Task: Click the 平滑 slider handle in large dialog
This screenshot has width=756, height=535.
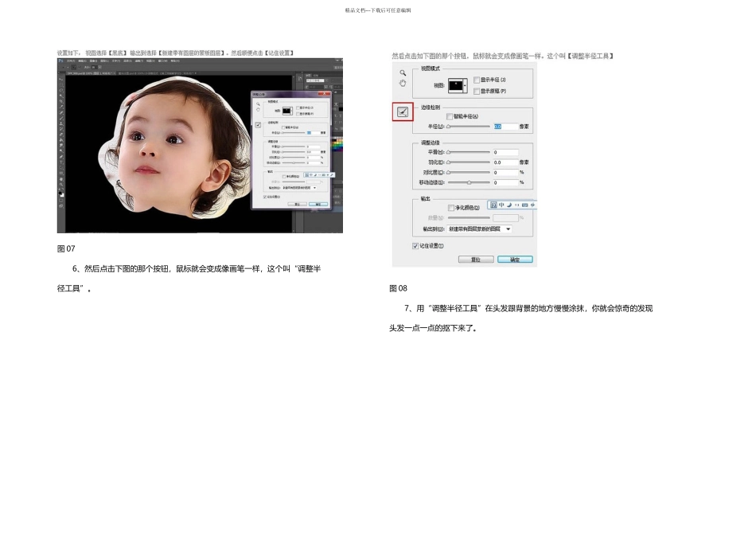Action: pos(448,152)
